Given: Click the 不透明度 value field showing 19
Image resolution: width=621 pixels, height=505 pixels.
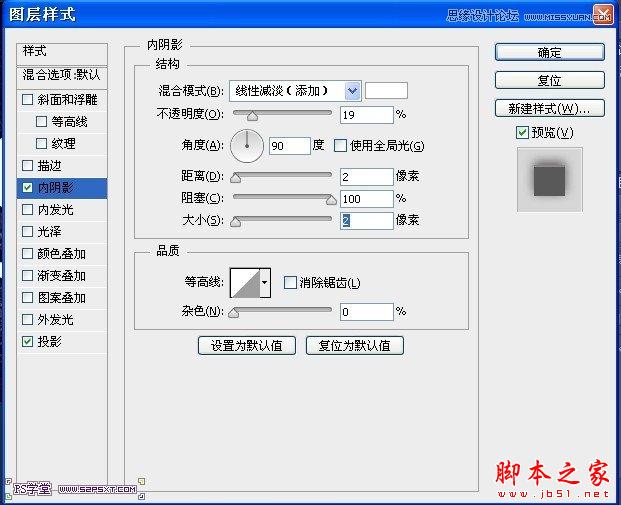Looking at the screenshot, I should click(367, 115).
